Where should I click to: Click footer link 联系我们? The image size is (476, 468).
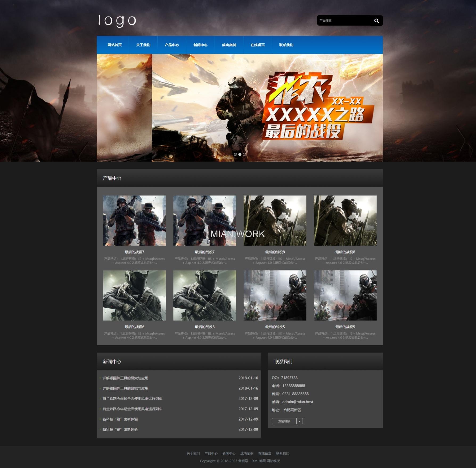click(282, 453)
